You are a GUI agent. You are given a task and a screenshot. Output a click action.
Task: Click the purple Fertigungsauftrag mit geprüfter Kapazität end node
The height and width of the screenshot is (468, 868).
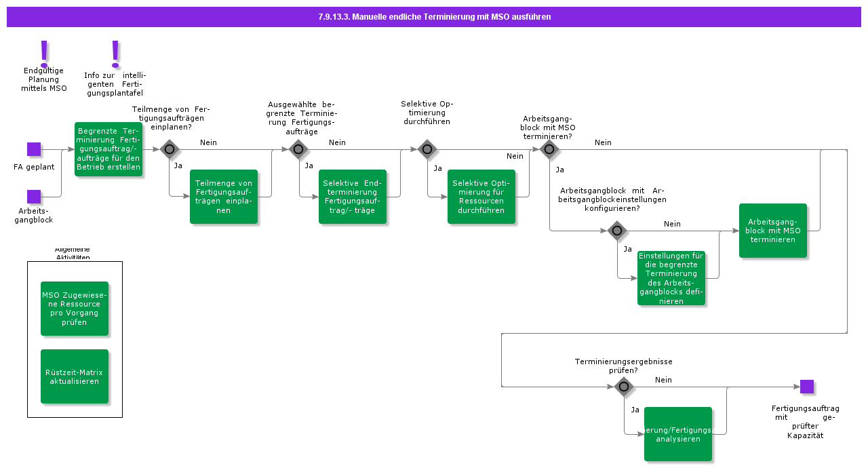coord(806,387)
